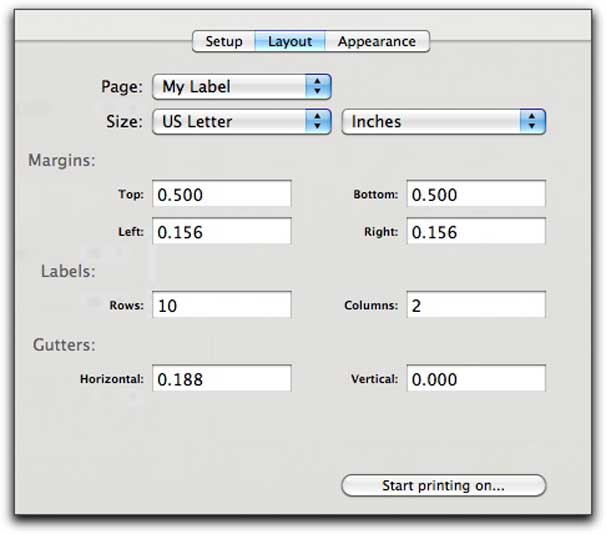Click the arrow stepper on Page popup

coord(318,87)
